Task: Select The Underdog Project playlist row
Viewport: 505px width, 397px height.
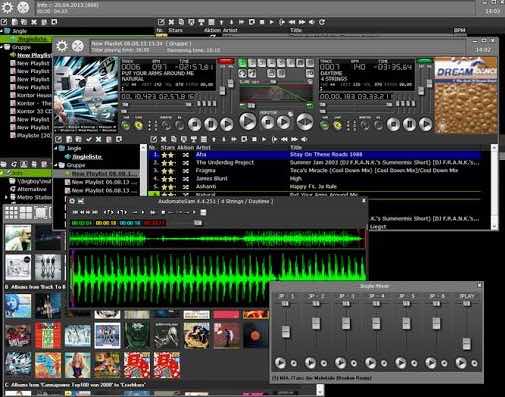Action: pyautogui.click(x=315, y=163)
